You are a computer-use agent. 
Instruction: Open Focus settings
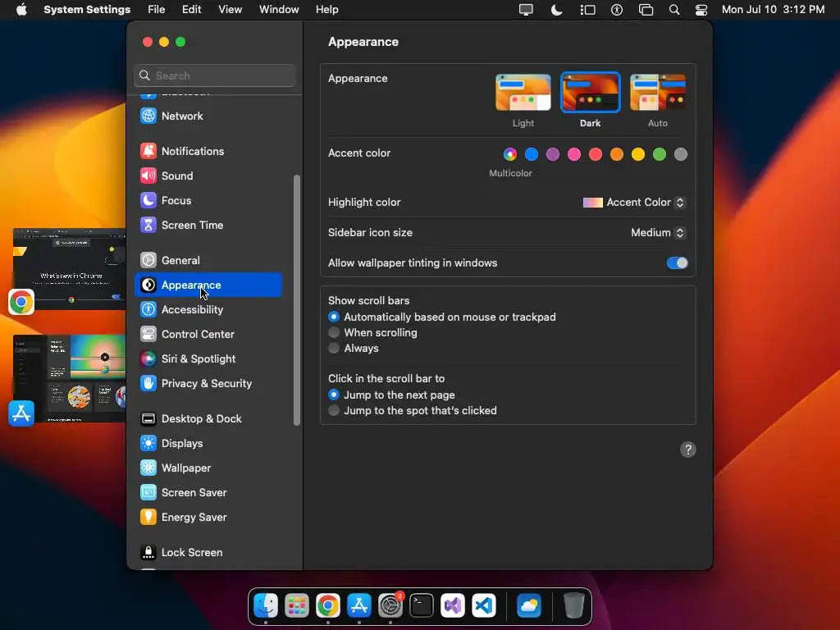(x=208, y=200)
